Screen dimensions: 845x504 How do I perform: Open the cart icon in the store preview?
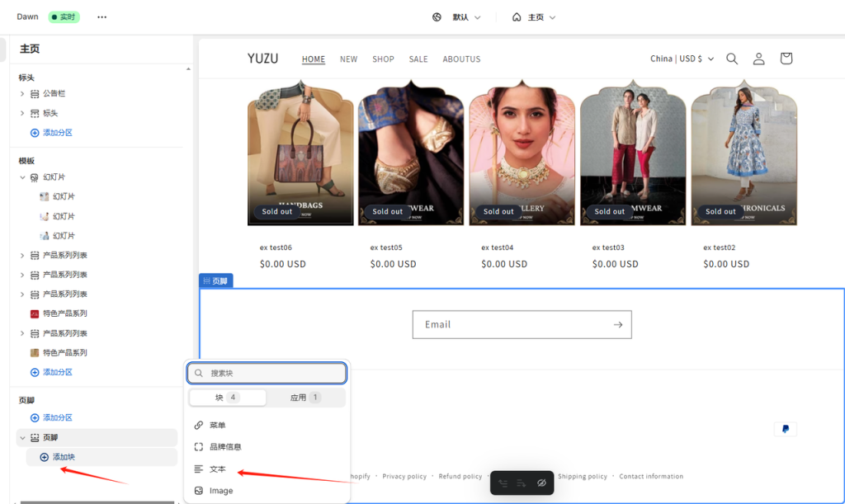coord(786,58)
